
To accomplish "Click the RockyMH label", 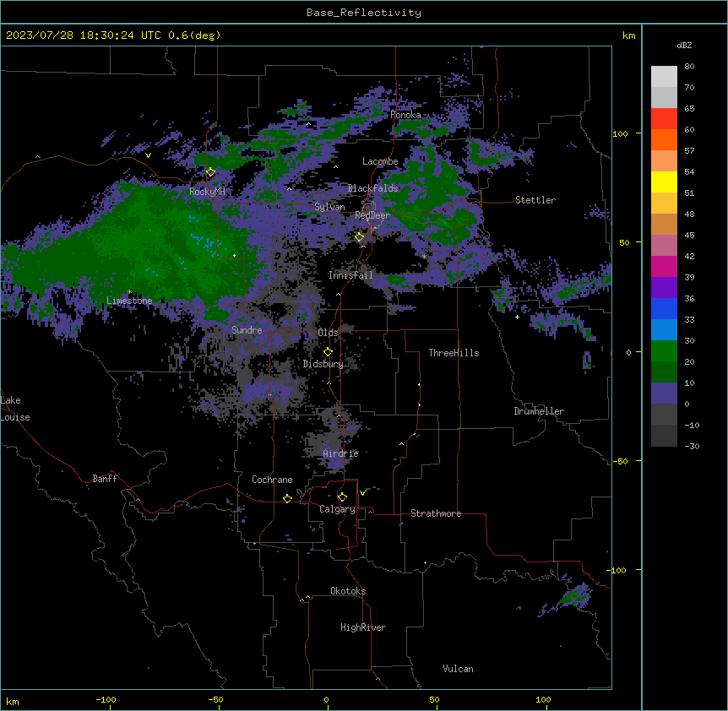I will [207, 191].
